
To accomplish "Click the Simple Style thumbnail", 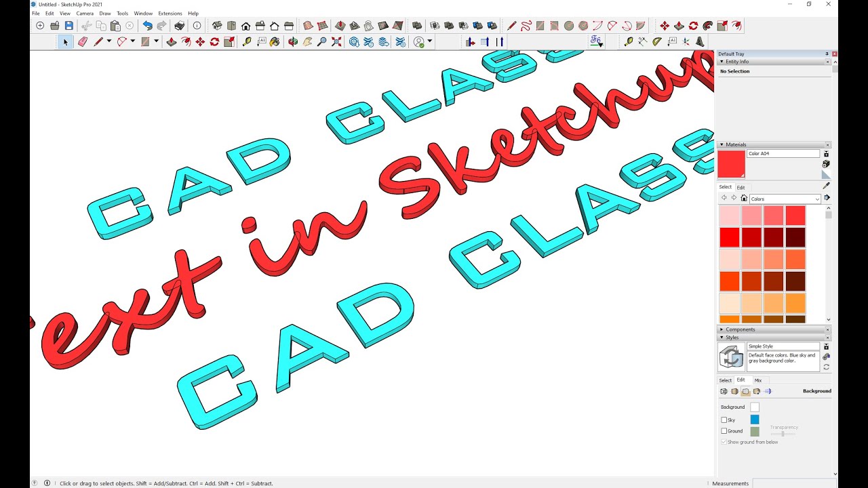I will tap(731, 357).
